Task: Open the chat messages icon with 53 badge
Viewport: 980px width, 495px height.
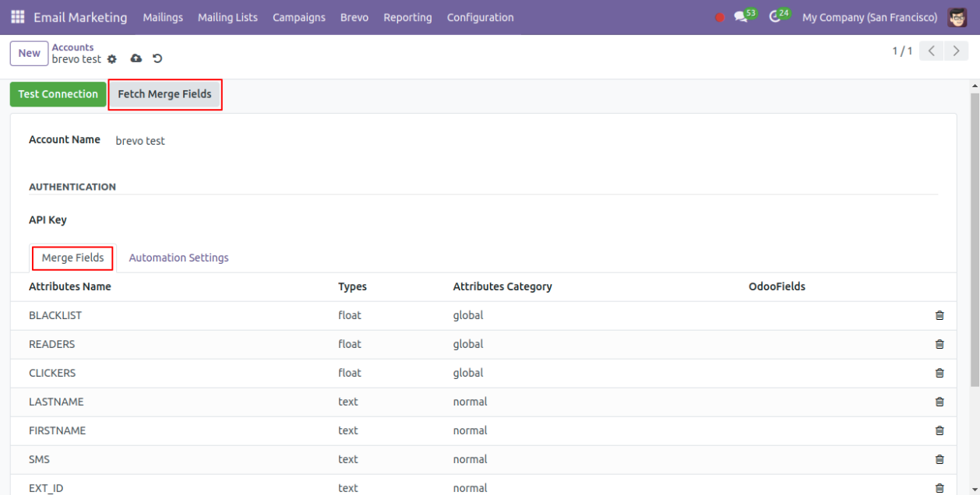Action: (741, 17)
